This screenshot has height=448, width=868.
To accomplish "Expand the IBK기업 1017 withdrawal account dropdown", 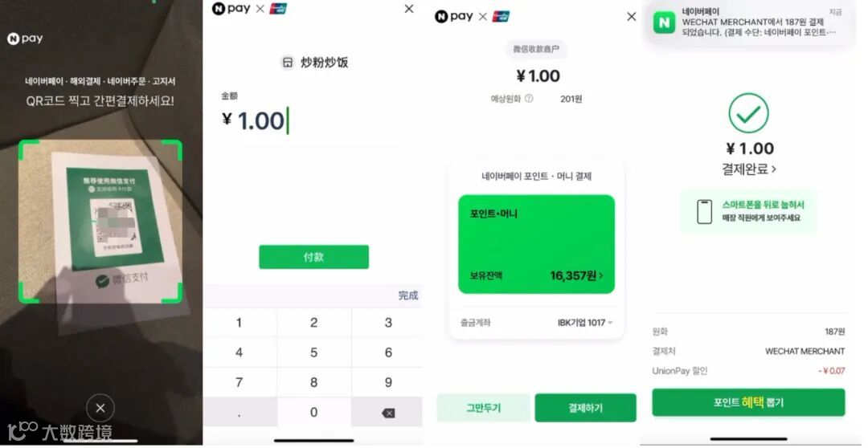I will tap(585, 323).
